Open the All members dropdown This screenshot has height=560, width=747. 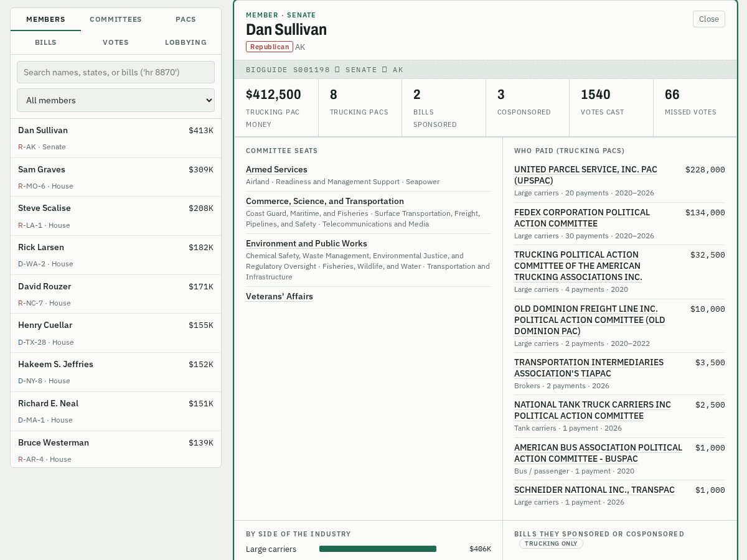pyautogui.click(x=116, y=100)
